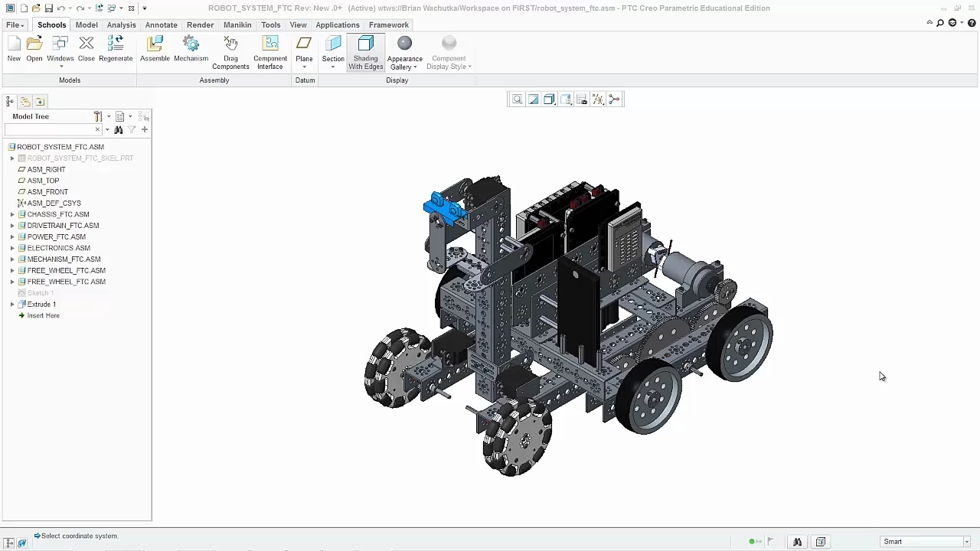Select the ASM_FRONT datum plane

tap(47, 192)
